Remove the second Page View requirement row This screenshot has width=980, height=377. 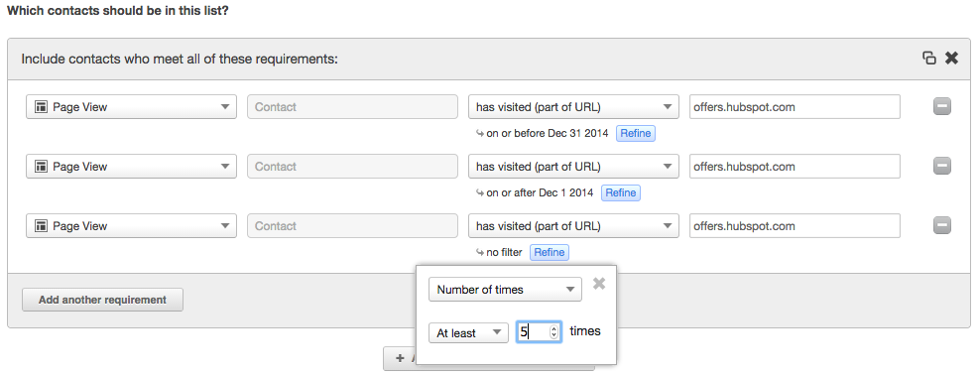coord(942,167)
